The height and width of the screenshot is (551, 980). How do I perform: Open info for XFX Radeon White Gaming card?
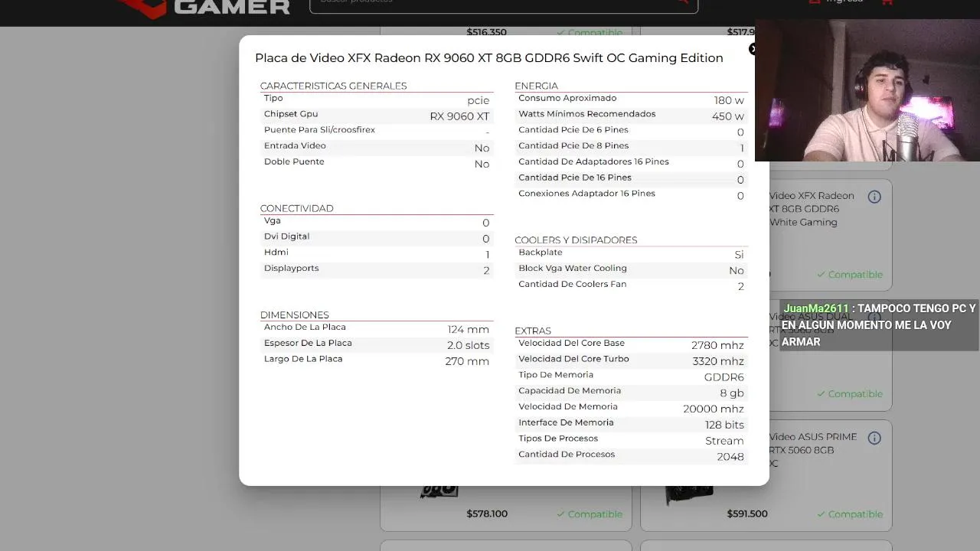(874, 197)
